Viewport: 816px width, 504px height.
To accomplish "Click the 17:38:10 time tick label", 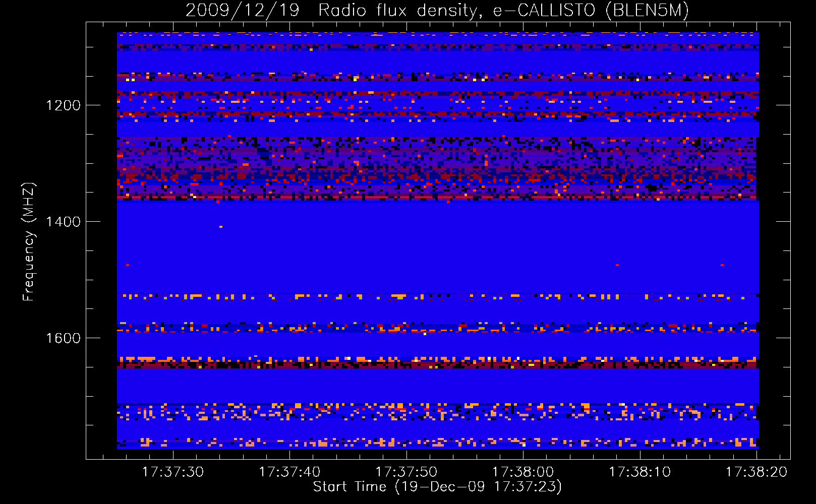I will 640,472.
